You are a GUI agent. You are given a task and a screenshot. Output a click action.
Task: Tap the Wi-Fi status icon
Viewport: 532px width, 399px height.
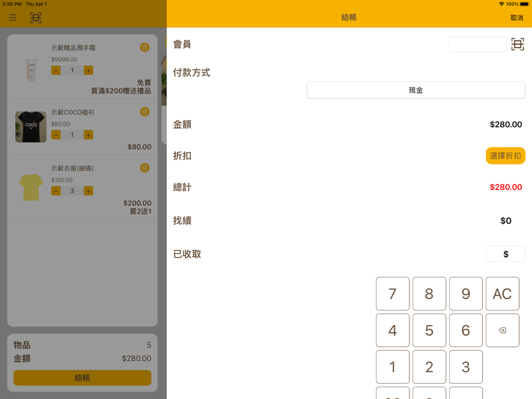tap(501, 4)
